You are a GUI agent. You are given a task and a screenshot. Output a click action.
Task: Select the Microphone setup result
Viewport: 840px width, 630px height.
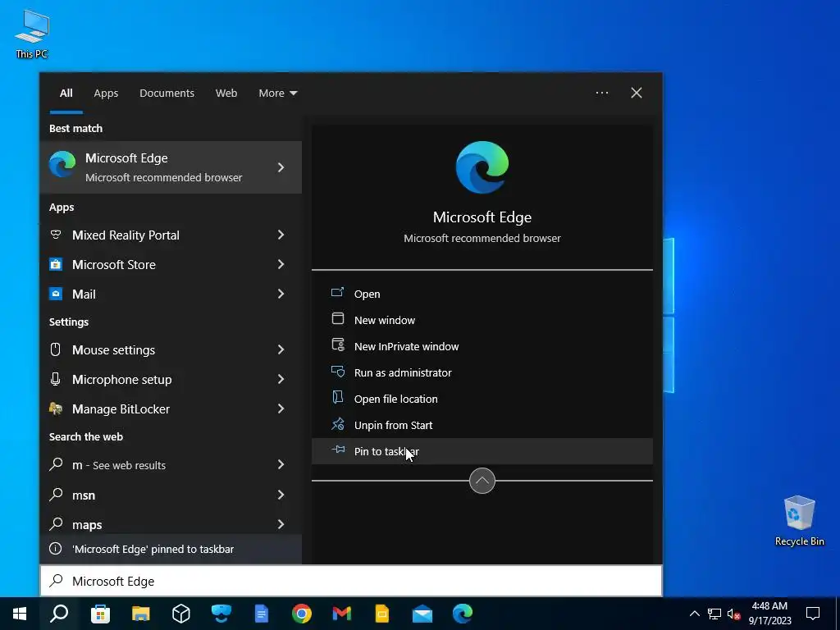click(171, 379)
